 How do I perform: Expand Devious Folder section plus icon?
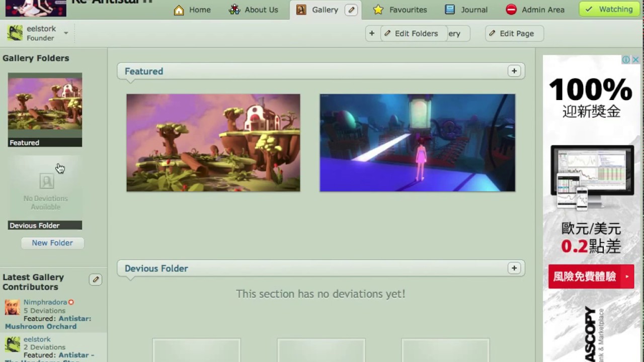point(514,268)
